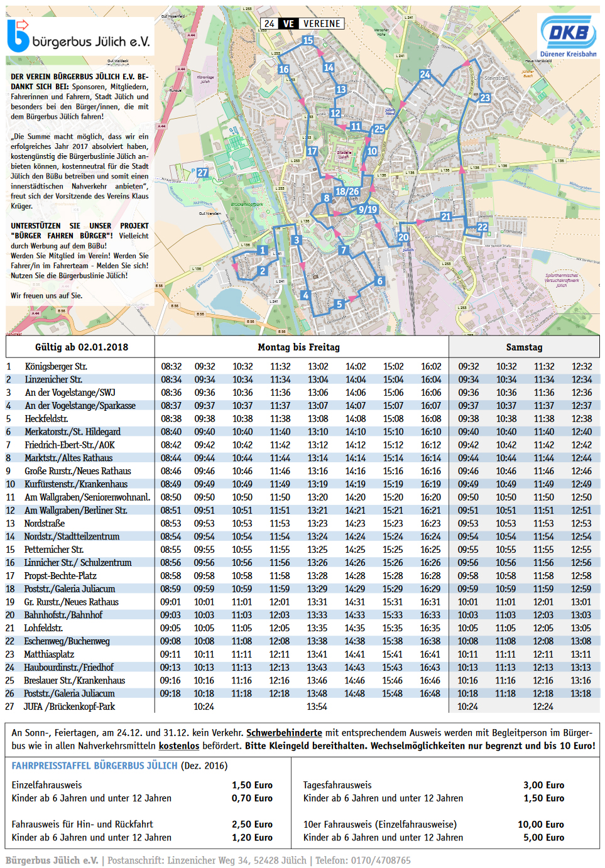Select stop marker 21 on the map

pos(446,217)
